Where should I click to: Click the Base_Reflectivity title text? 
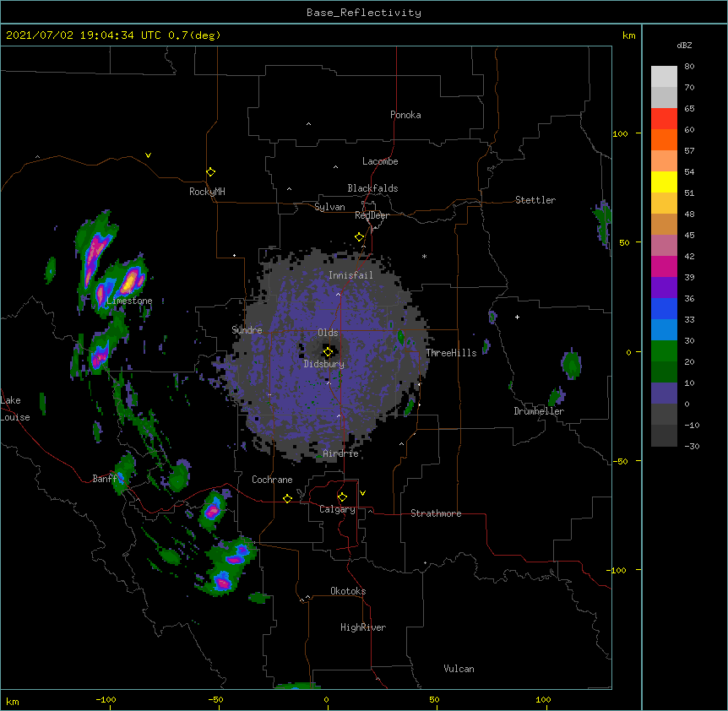[364, 13]
